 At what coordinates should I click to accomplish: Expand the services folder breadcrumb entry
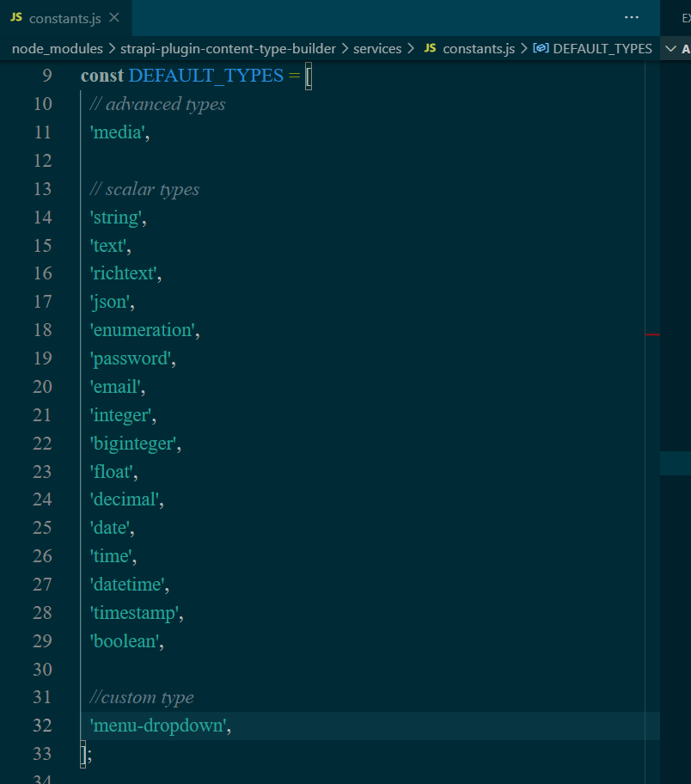click(x=378, y=48)
